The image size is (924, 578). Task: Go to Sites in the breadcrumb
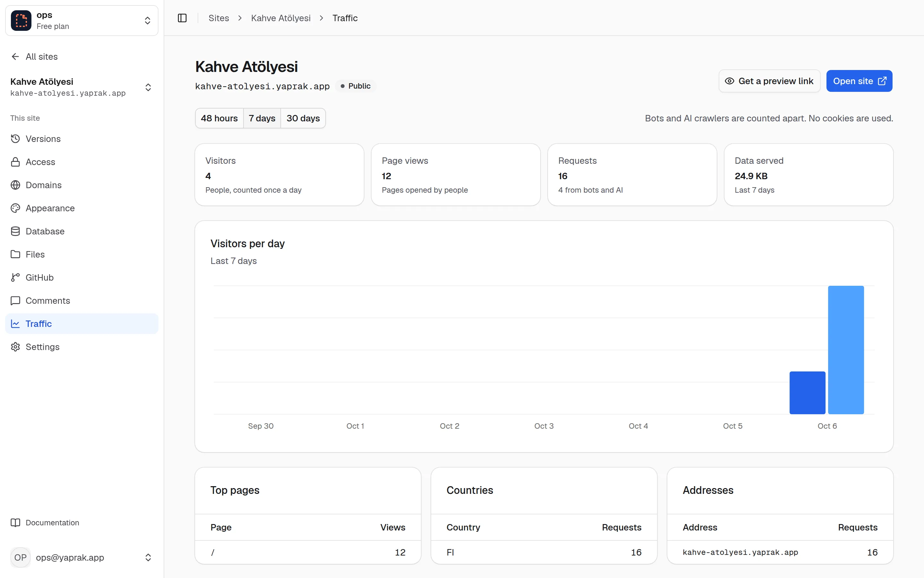point(219,18)
